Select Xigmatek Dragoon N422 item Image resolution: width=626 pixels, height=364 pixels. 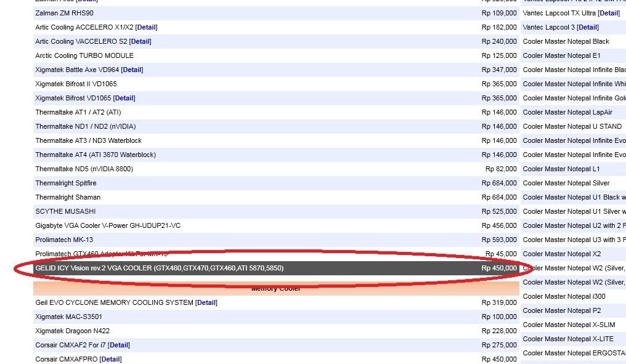point(72,331)
